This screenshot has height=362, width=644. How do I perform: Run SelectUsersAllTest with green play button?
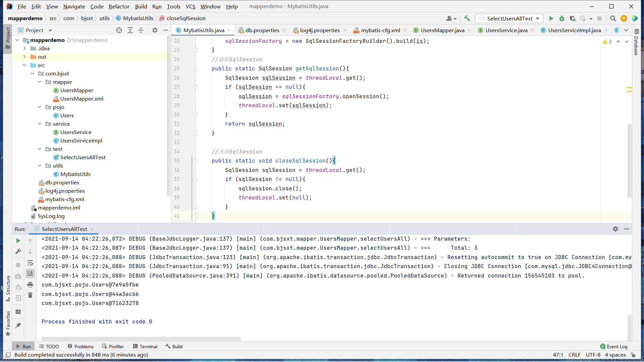551,18
